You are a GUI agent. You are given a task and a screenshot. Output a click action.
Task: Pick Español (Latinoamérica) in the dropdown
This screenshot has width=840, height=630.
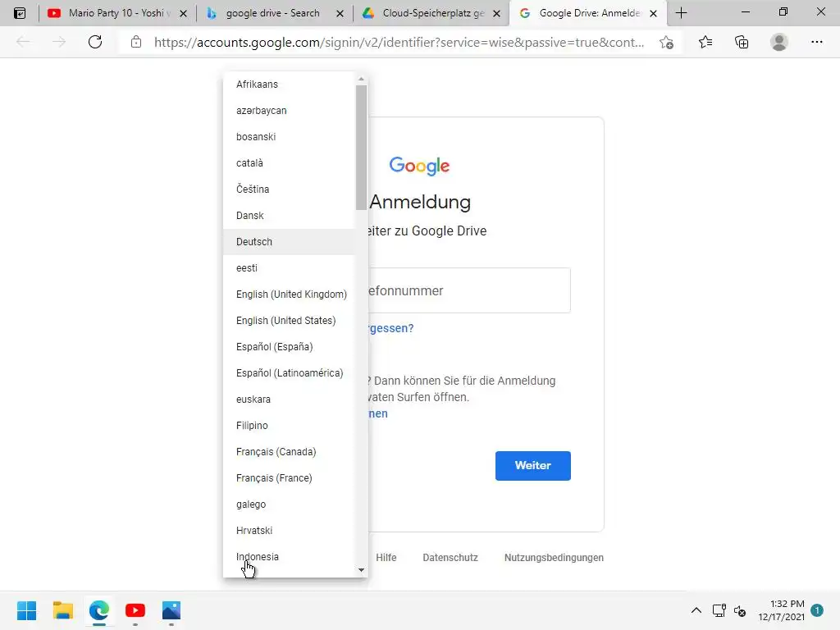[x=290, y=373]
